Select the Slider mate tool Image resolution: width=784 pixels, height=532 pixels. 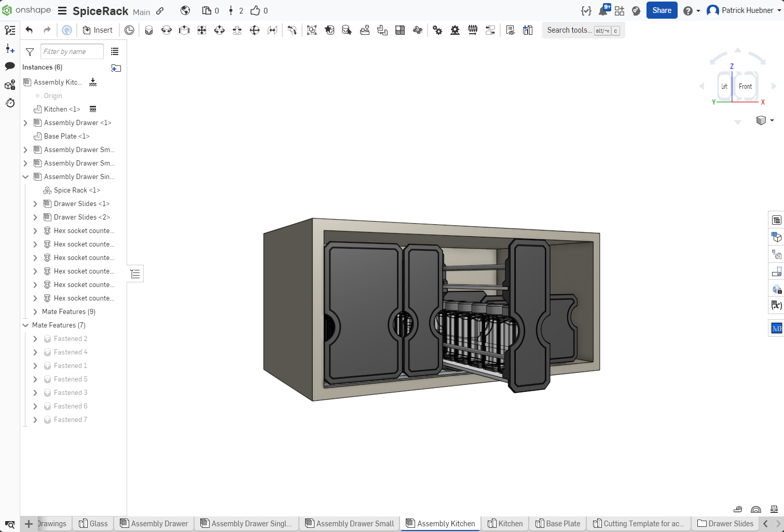tap(184, 30)
